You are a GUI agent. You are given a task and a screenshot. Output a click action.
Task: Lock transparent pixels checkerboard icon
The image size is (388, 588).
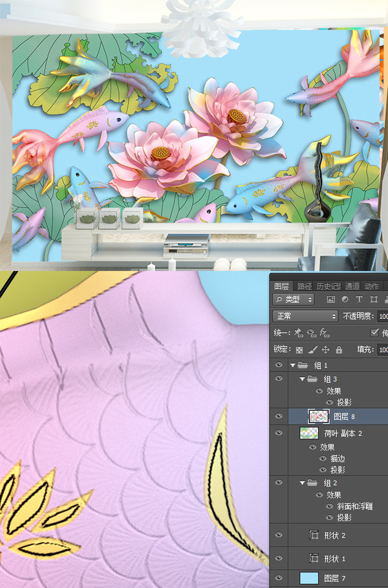tap(299, 350)
